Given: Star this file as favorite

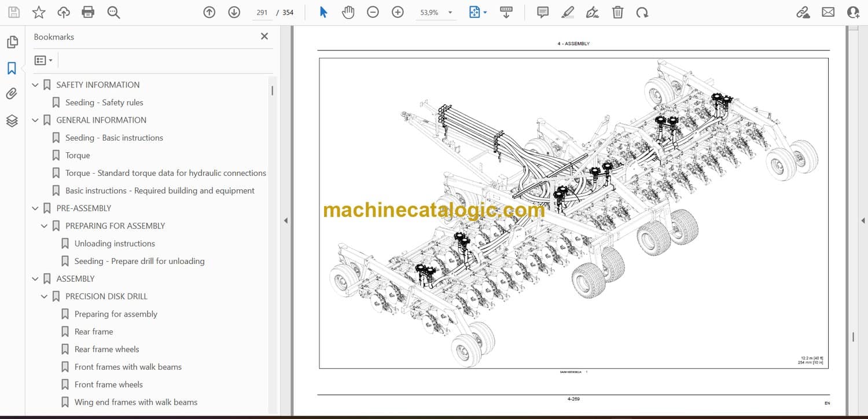Looking at the screenshot, I should coord(38,12).
